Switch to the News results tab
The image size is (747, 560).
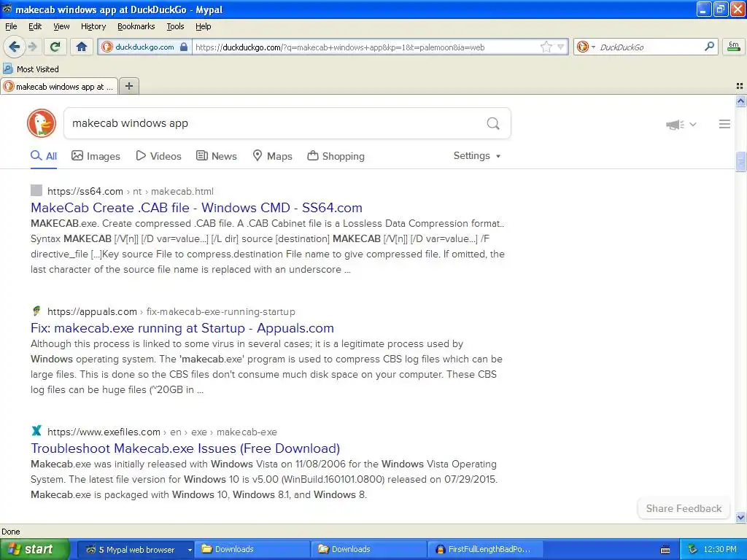click(217, 156)
